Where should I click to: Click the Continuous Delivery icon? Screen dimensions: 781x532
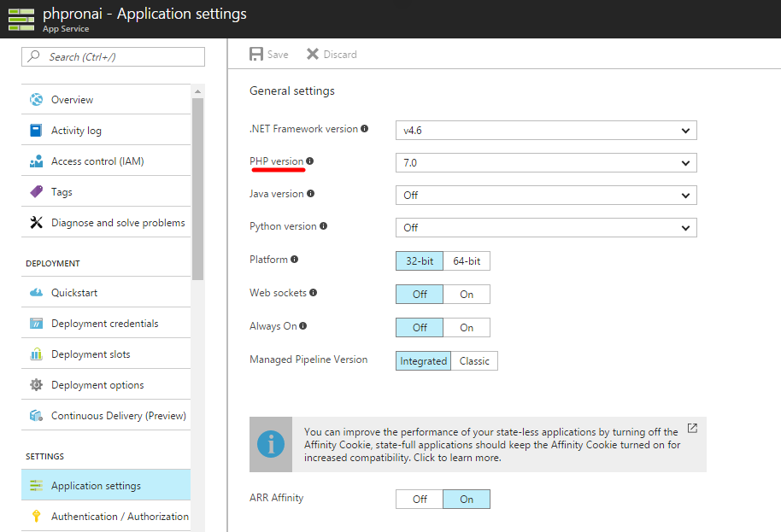pyautogui.click(x=37, y=416)
